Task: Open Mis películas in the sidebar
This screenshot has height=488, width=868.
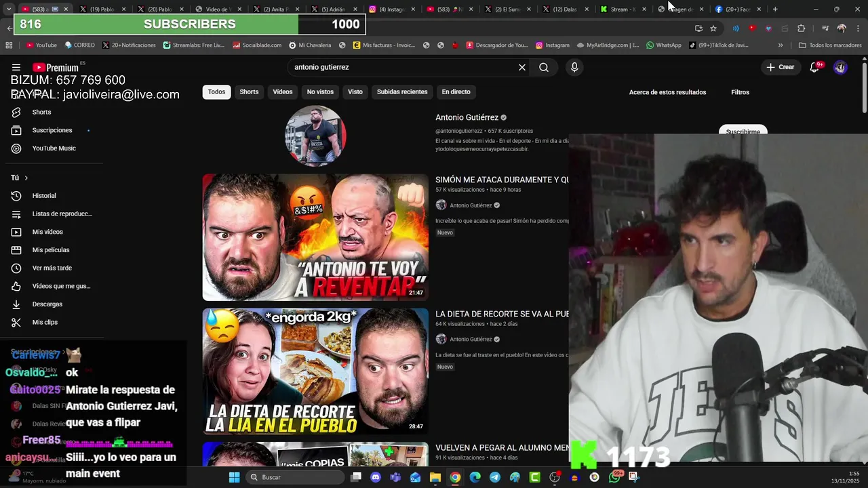Action: click(x=51, y=250)
